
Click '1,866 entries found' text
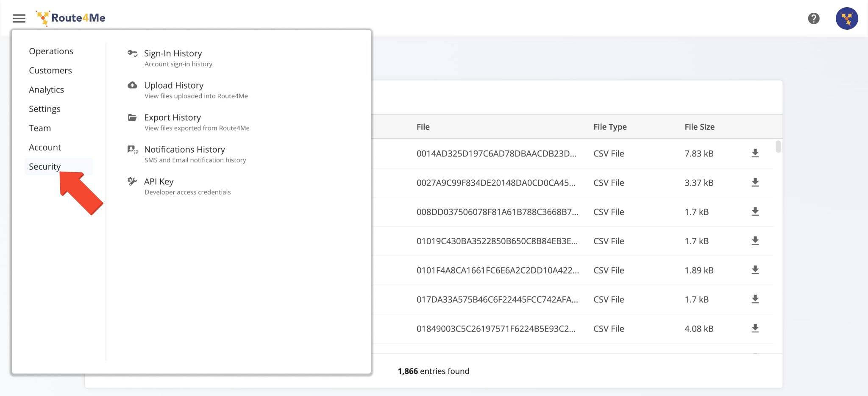433,371
